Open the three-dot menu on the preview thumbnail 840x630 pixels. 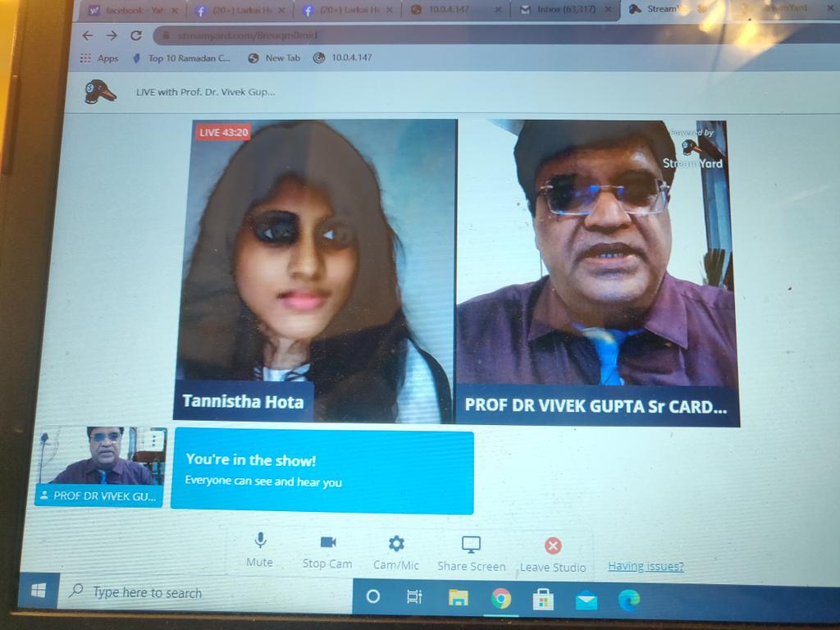pyautogui.click(x=153, y=440)
